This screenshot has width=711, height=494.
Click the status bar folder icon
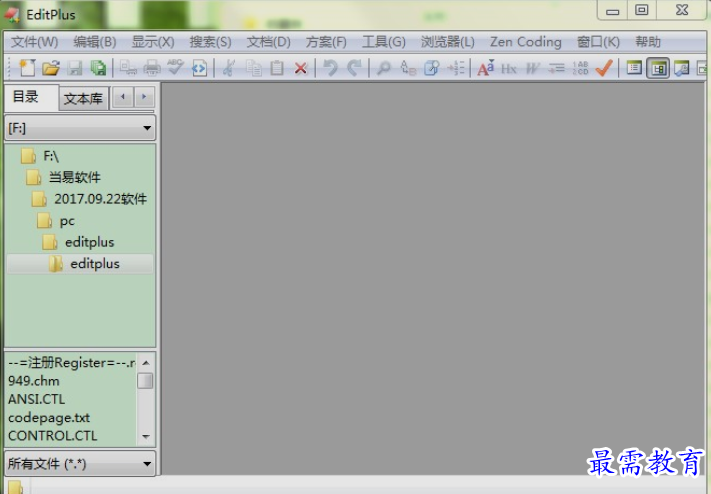coord(15,487)
